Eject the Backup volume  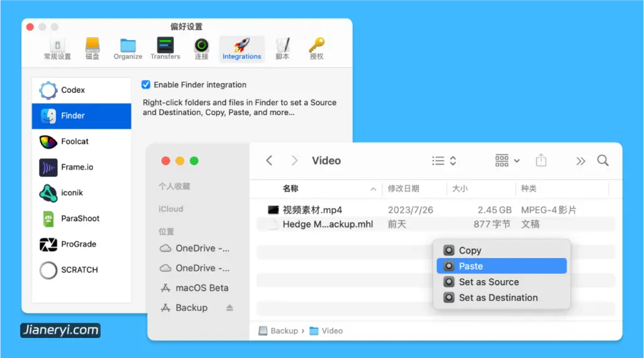[230, 308]
